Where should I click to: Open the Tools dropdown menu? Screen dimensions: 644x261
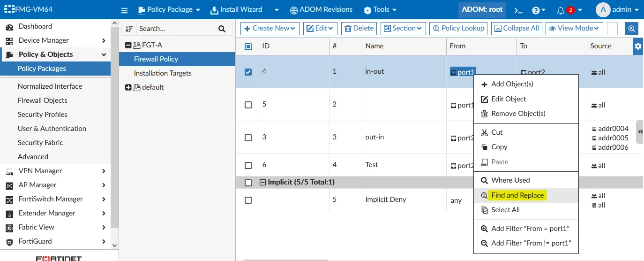pyautogui.click(x=380, y=9)
